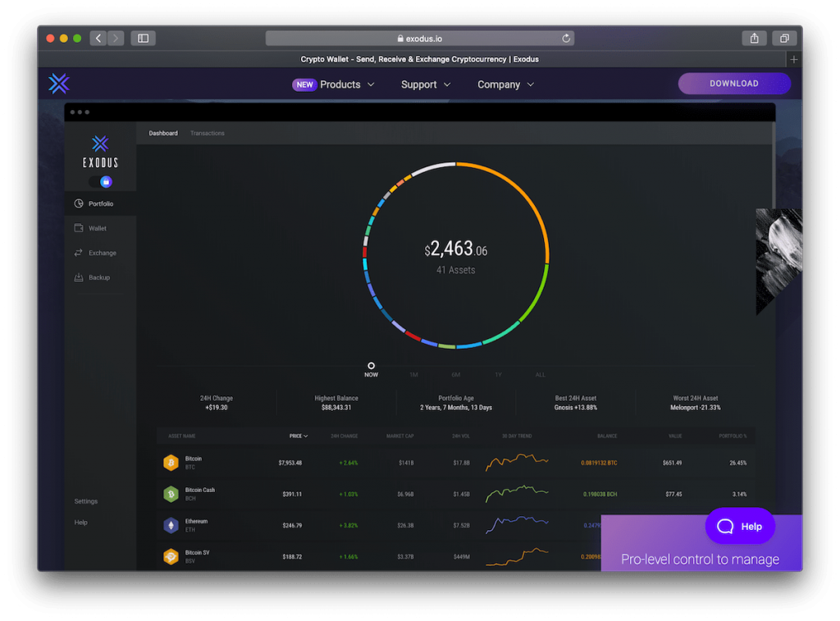Open Portfolio via its pie chart icon

click(x=79, y=203)
